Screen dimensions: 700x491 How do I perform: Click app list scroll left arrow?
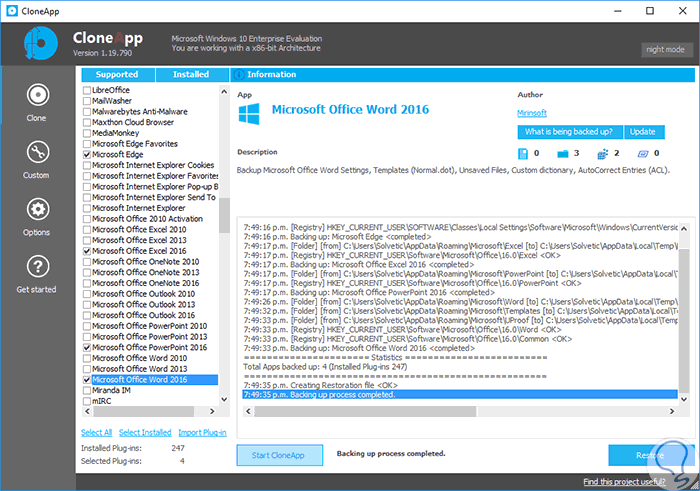pos(88,411)
